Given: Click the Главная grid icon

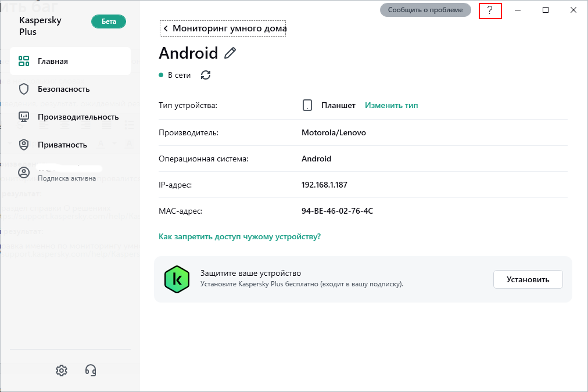Looking at the screenshot, I should [x=24, y=61].
